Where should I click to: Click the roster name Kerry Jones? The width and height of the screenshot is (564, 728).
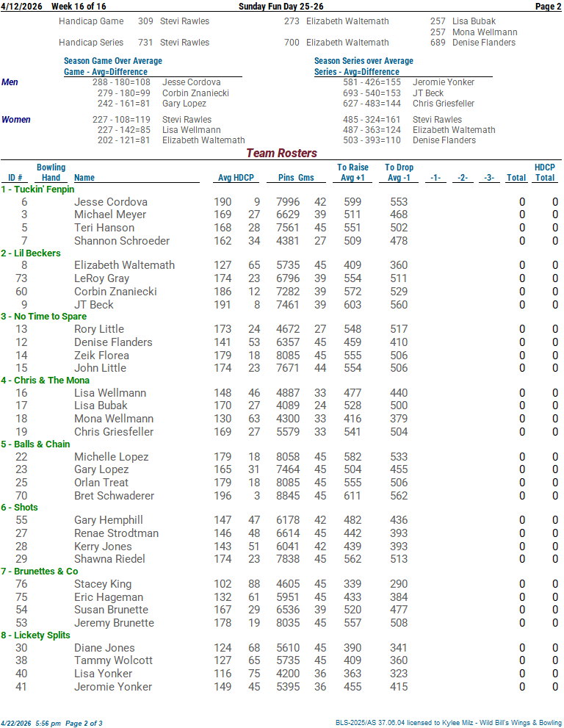(x=103, y=547)
